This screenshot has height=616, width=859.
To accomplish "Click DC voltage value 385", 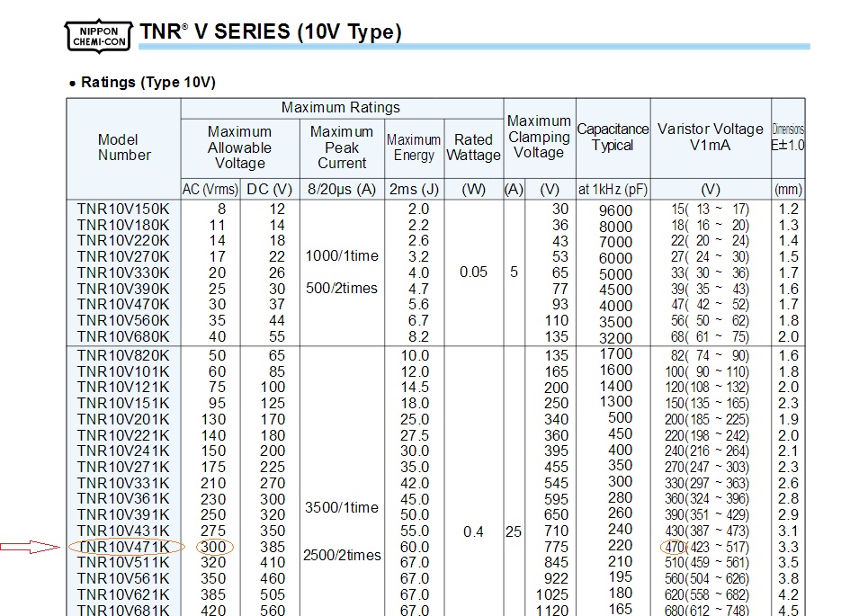I will pos(273,547).
